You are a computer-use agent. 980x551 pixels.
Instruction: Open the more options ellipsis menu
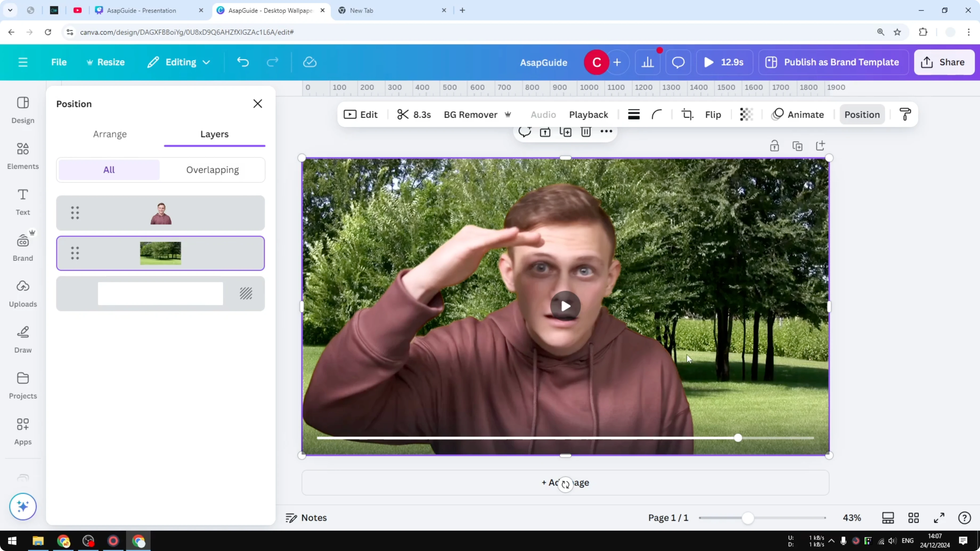pos(606,132)
